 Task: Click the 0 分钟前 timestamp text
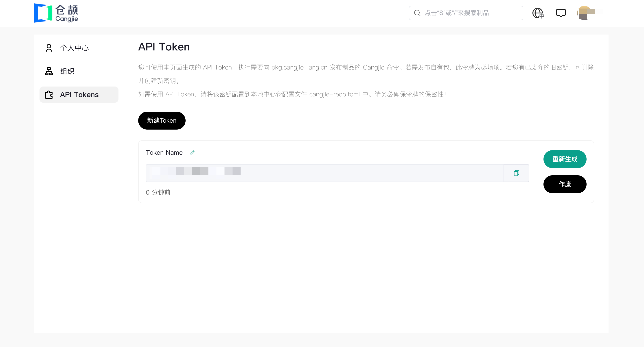[158, 192]
